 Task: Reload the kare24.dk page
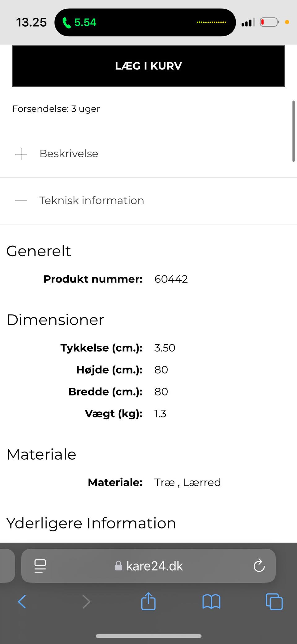pos(259,566)
